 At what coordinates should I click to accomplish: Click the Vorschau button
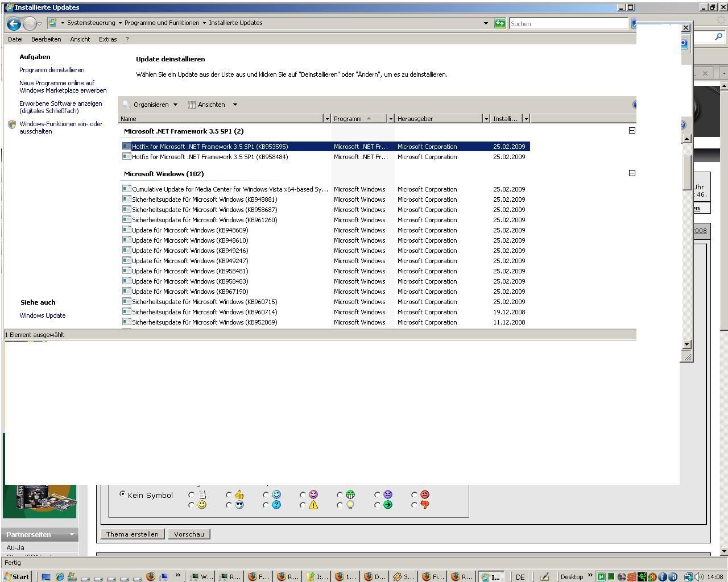pyautogui.click(x=189, y=534)
